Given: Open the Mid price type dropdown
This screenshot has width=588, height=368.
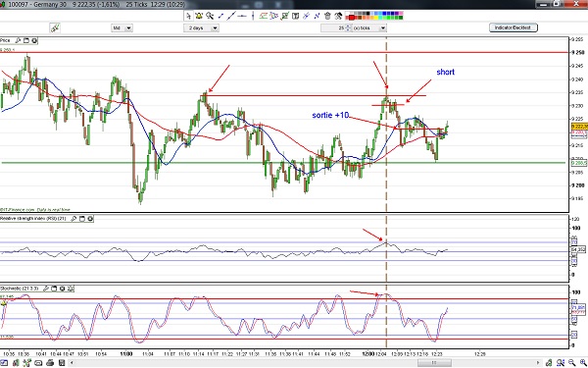Looking at the screenshot, I should point(128,27).
